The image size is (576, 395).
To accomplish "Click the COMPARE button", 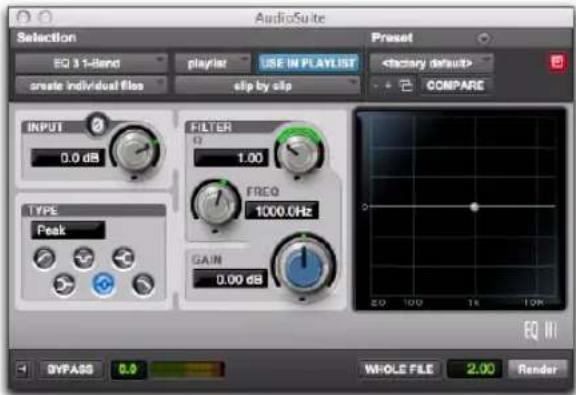I will [x=456, y=86].
